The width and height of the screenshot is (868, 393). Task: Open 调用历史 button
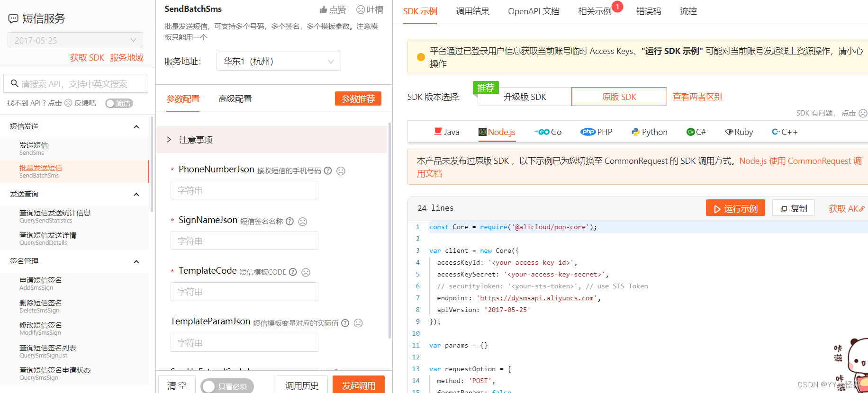point(302,385)
